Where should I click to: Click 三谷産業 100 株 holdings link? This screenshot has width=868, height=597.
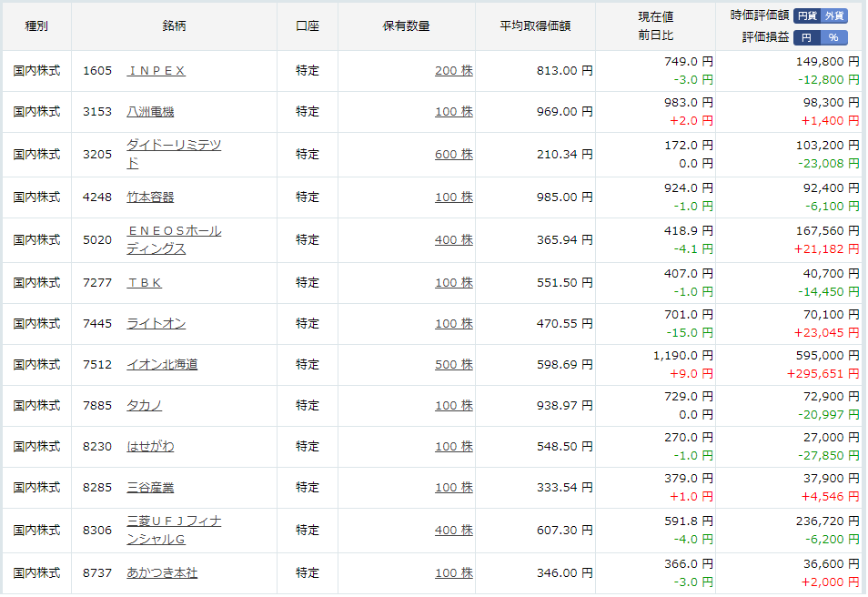pyautogui.click(x=454, y=488)
